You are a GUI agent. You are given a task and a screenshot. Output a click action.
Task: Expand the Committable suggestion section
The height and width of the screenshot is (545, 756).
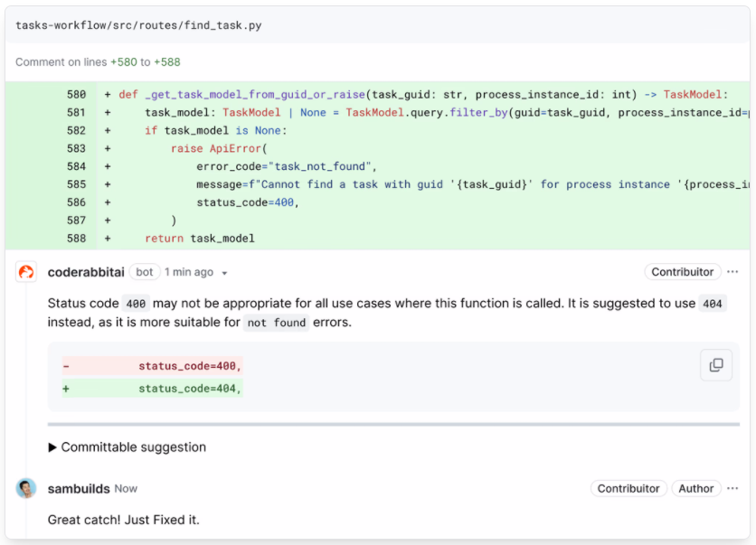click(127, 447)
